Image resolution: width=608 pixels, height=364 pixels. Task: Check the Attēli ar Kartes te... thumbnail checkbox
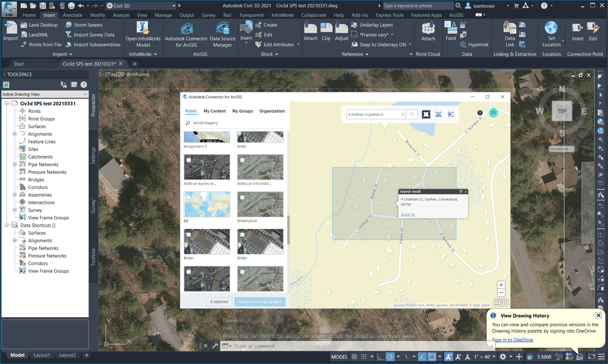click(x=189, y=160)
